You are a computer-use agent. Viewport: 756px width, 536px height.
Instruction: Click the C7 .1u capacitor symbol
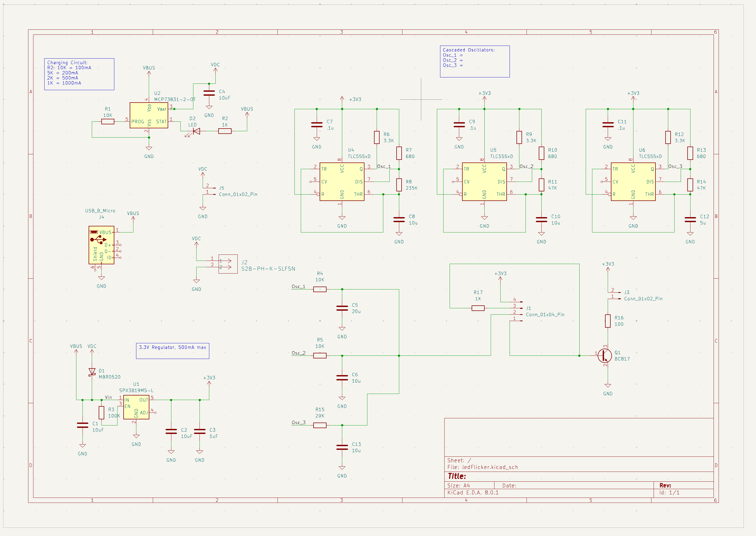point(316,125)
